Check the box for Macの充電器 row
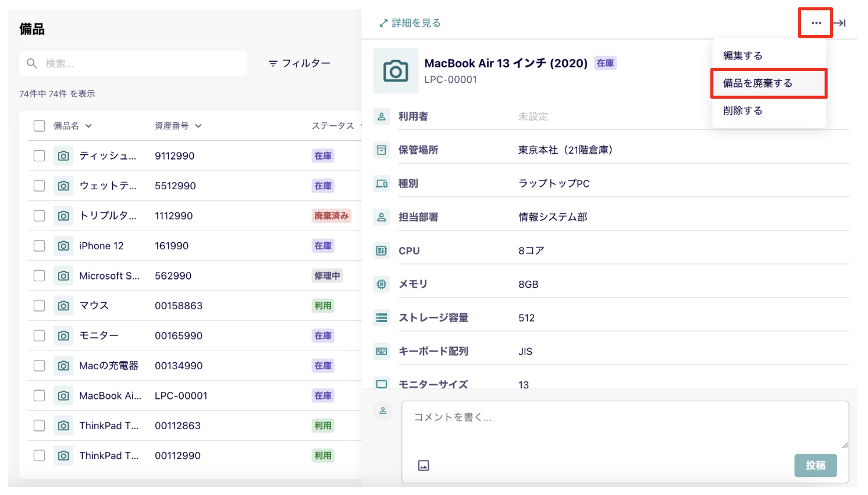Image resolution: width=868 pixels, height=495 pixels. (x=40, y=366)
